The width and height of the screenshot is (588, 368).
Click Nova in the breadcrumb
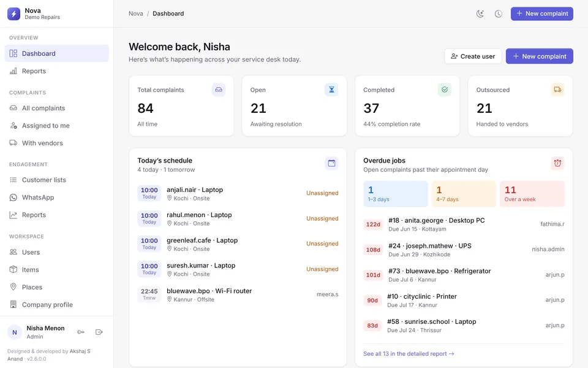coord(136,13)
